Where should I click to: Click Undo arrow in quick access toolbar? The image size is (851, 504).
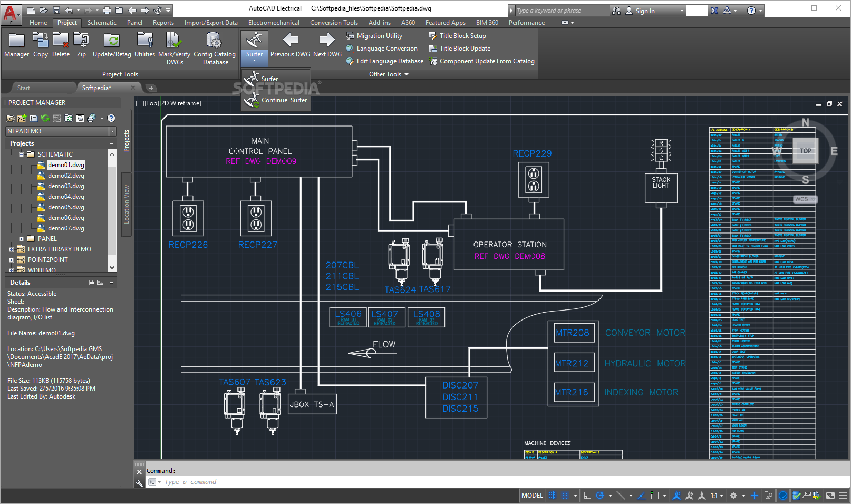[69, 10]
